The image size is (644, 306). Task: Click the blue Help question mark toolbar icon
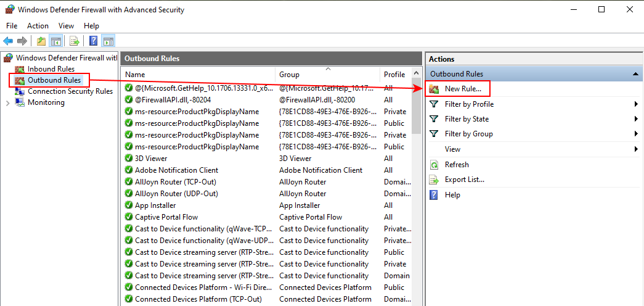(x=94, y=41)
